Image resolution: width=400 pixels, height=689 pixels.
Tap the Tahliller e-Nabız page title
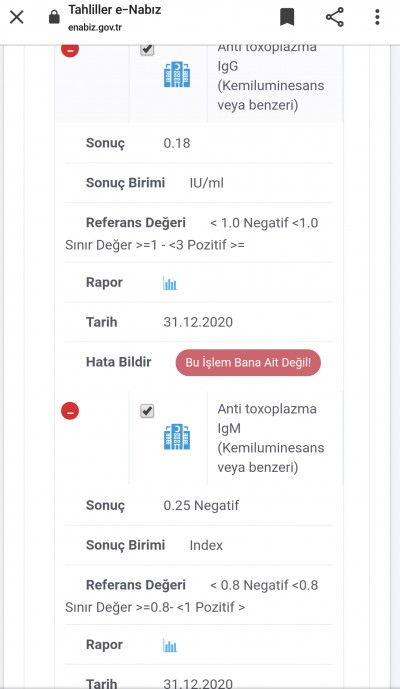114,9
